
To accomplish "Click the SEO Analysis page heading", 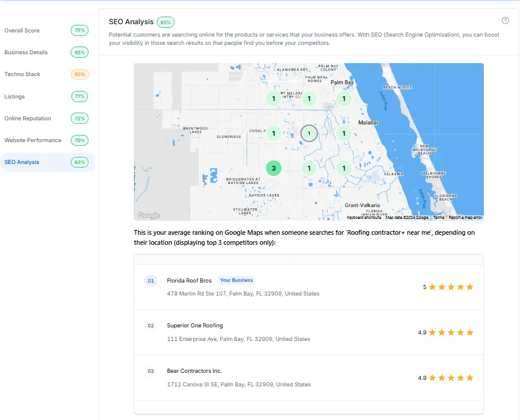I will [131, 22].
